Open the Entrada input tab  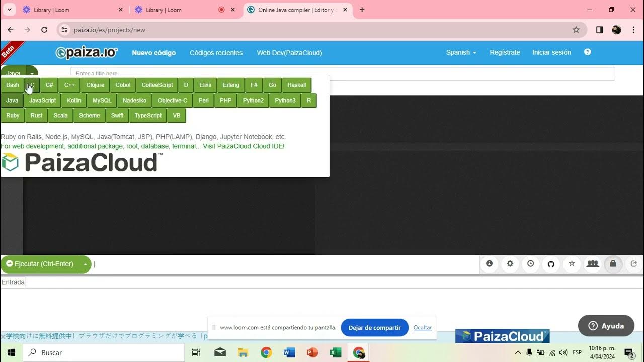click(13, 282)
